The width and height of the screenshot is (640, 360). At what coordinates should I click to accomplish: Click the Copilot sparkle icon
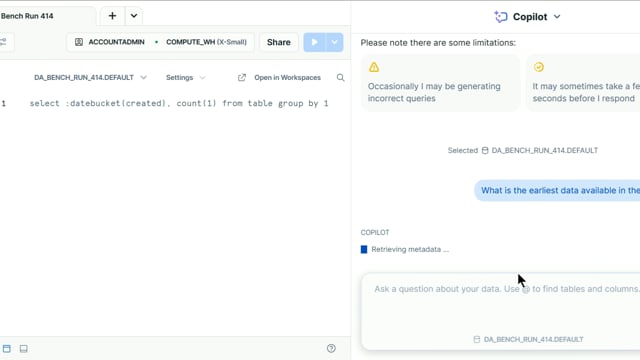pyautogui.click(x=501, y=17)
